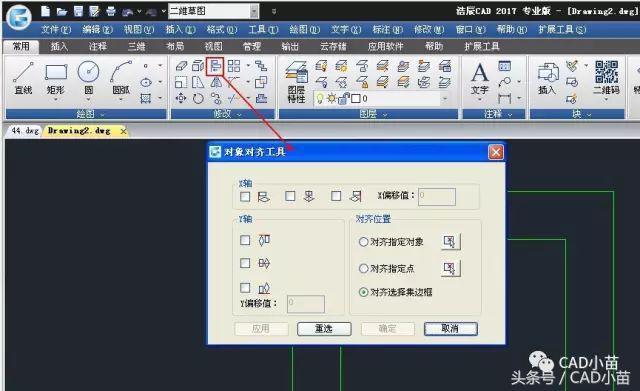
Task: Check the Y-axis bottom align checkbox
Action: (x=245, y=288)
